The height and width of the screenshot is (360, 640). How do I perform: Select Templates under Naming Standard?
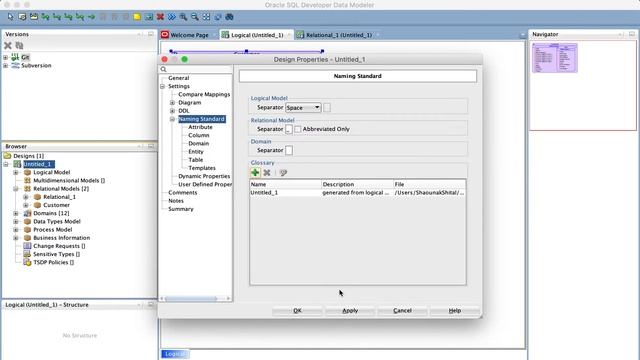(x=202, y=168)
